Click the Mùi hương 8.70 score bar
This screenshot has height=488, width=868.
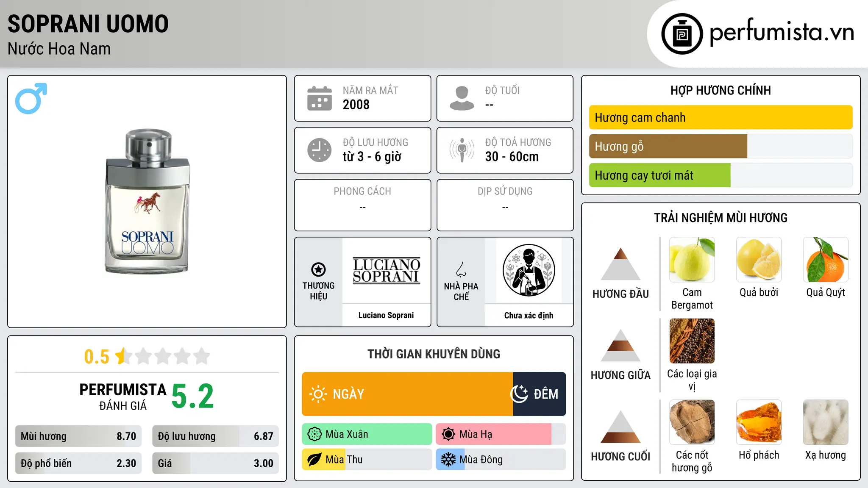78,436
